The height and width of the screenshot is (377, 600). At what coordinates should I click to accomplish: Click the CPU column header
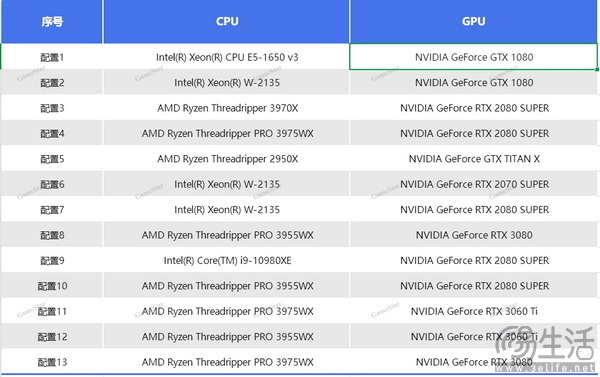[227, 21]
